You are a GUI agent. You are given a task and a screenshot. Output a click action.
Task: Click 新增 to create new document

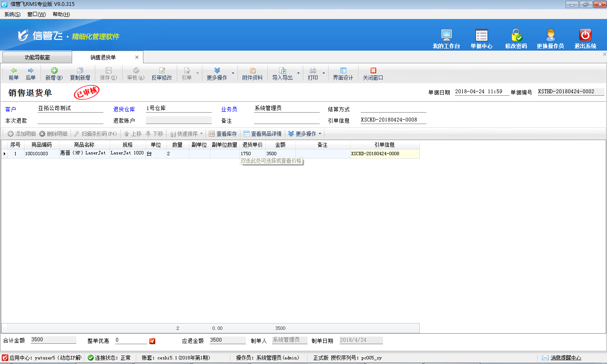(x=54, y=74)
